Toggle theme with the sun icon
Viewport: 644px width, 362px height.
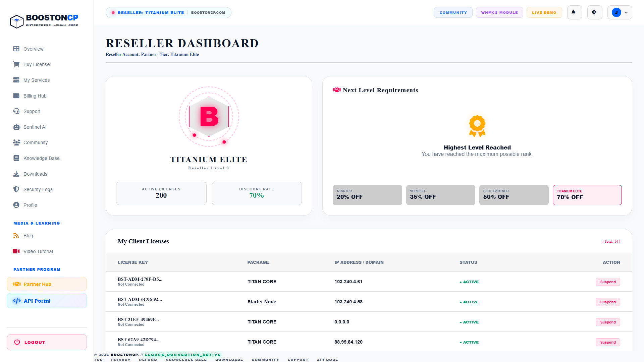tap(594, 12)
